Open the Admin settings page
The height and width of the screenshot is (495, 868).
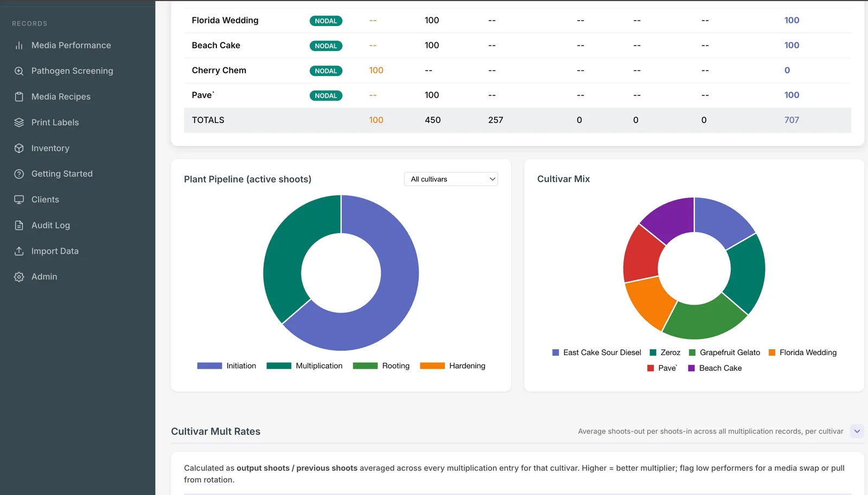pos(44,277)
